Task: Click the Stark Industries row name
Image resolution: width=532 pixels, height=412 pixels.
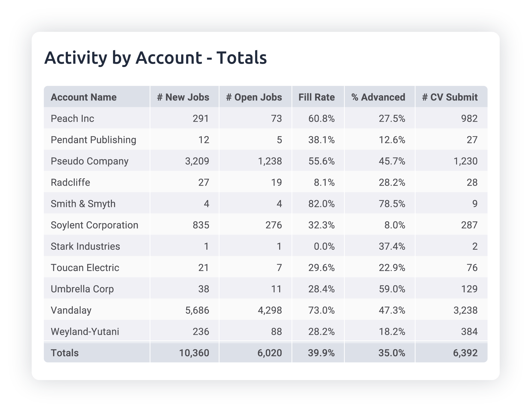Action: click(85, 246)
